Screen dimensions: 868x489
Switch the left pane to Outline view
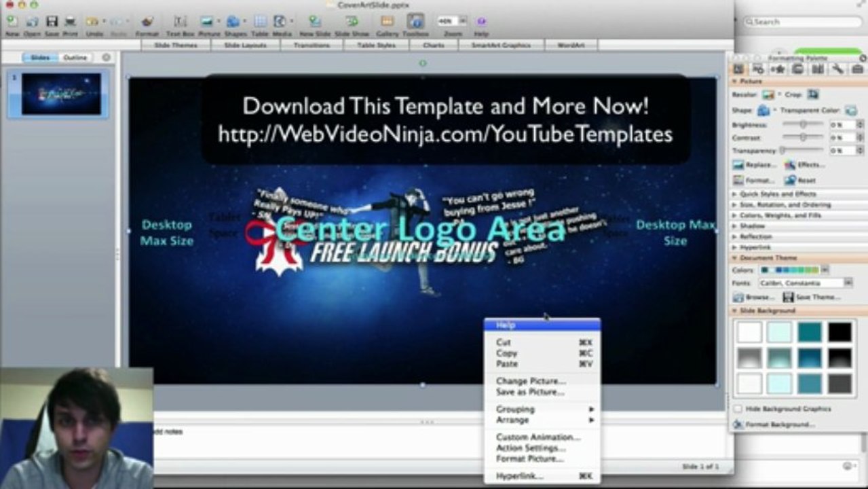(75, 58)
